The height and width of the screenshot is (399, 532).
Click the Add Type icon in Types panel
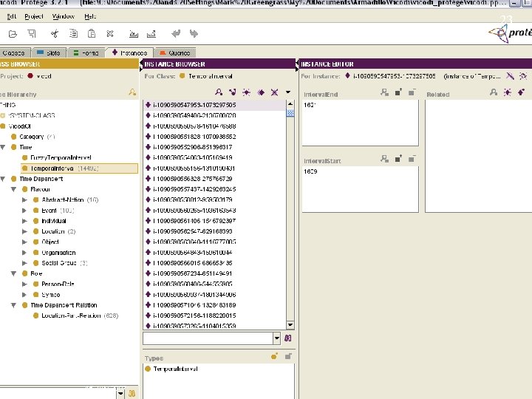tap(274, 356)
